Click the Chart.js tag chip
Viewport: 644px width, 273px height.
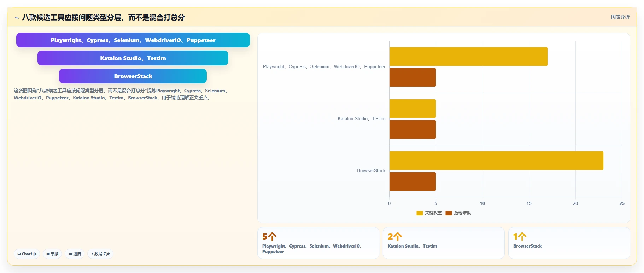27,254
